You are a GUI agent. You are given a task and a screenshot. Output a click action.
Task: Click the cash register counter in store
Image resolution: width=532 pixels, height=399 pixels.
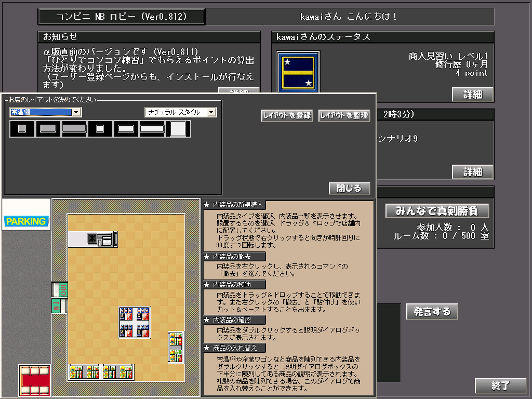tap(93, 240)
